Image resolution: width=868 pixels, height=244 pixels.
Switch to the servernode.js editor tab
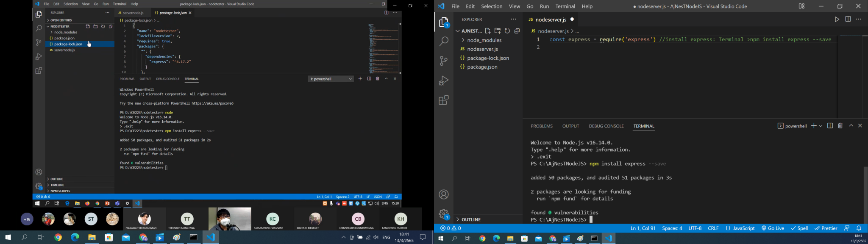click(131, 13)
